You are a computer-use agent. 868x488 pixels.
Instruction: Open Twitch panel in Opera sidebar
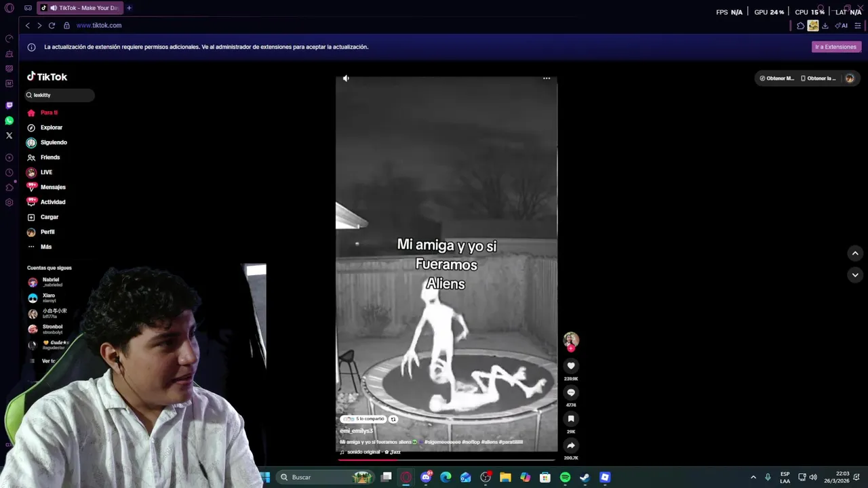[9, 106]
